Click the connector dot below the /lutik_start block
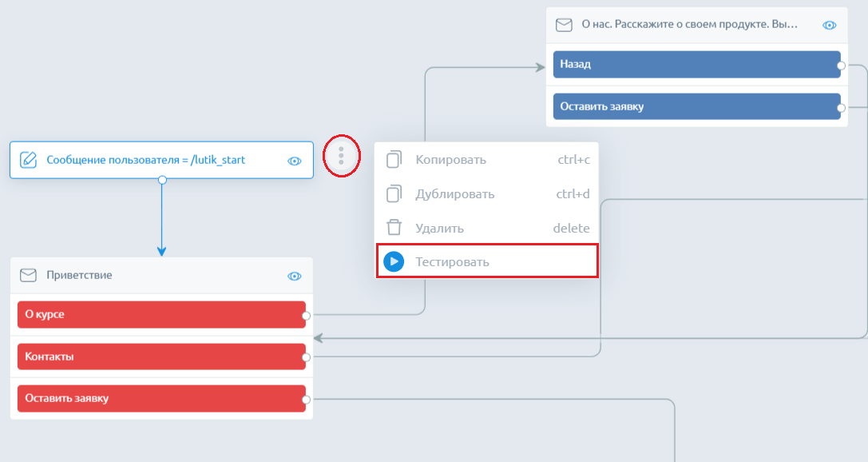Image resolution: width=868 pixels, height=462 pixels. click(162, 180)
